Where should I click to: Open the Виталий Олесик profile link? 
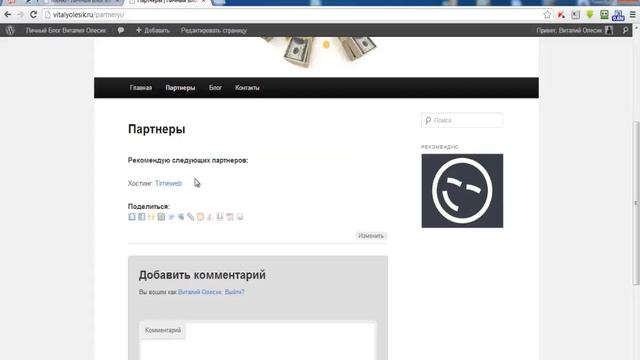coord(200,292)
